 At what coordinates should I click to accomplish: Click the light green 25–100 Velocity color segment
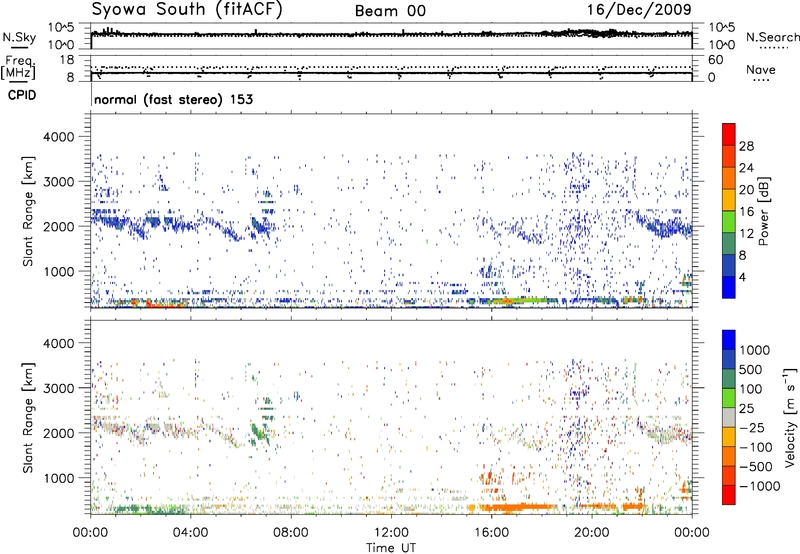coord(729,398)
